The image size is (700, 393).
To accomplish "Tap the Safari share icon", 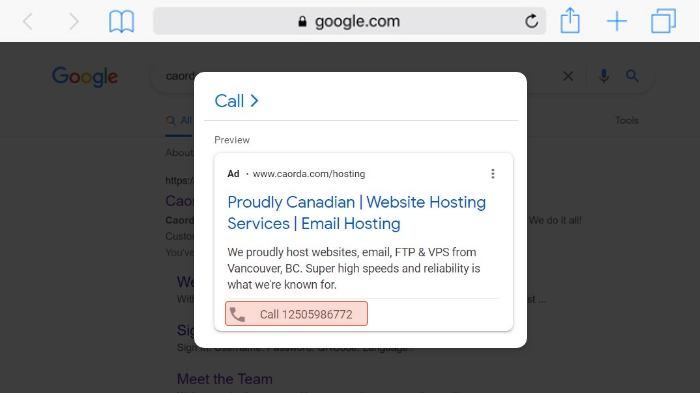I will click(x=570, y=21).
